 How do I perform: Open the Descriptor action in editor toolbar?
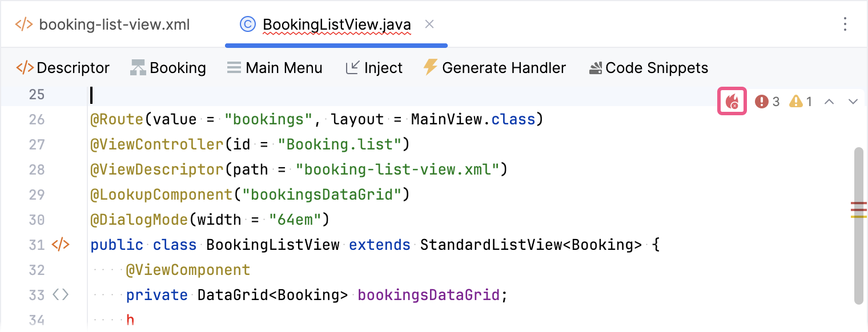click(x=63, y=68)
